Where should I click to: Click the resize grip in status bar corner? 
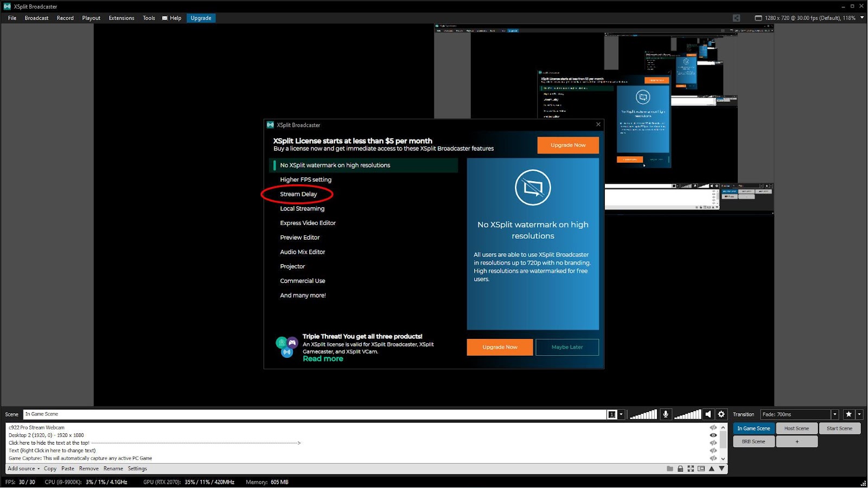pyautogui.click(x=863, y=483)
